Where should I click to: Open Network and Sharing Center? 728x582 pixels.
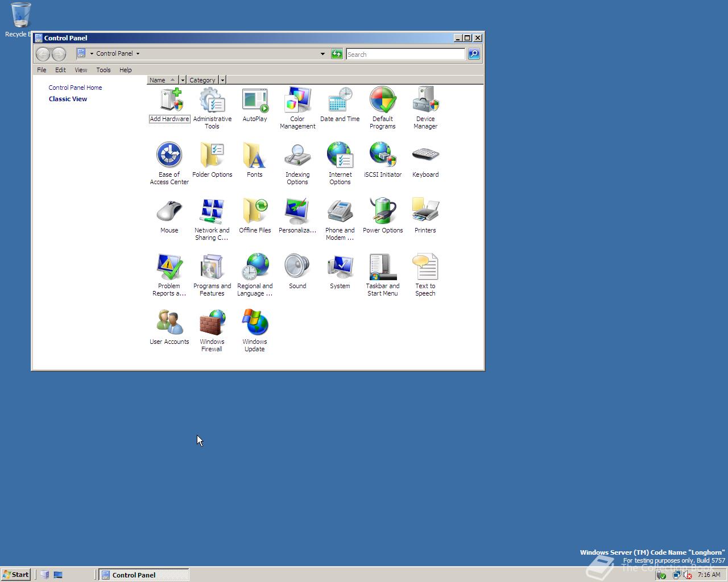[212, 219]
